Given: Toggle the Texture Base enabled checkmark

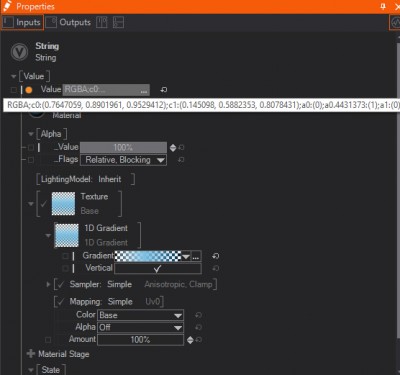Looking at the screenshot, I should pos(44,204).
